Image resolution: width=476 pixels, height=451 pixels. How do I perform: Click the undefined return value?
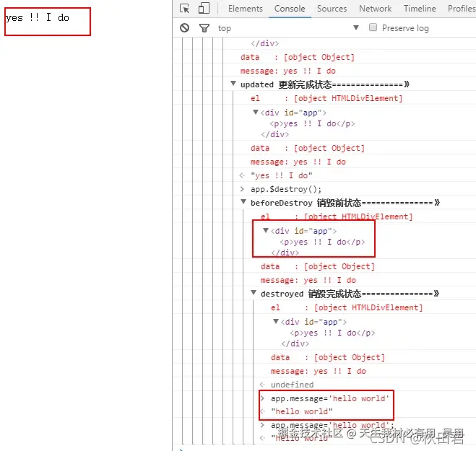pos(292,385)
